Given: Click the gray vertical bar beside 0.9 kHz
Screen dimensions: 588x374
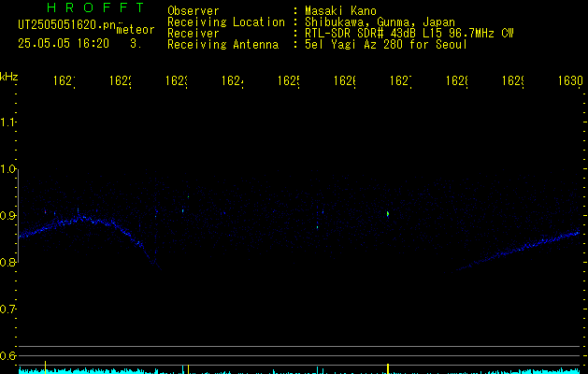Looking at the screenshot, I should (x=19, y=216).
